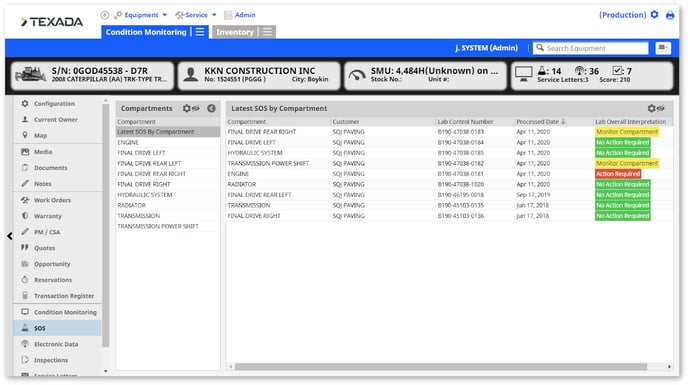Click the bulldozer equipment icon
The height and width of the screenshot is (385, 688).
(30, 75)
